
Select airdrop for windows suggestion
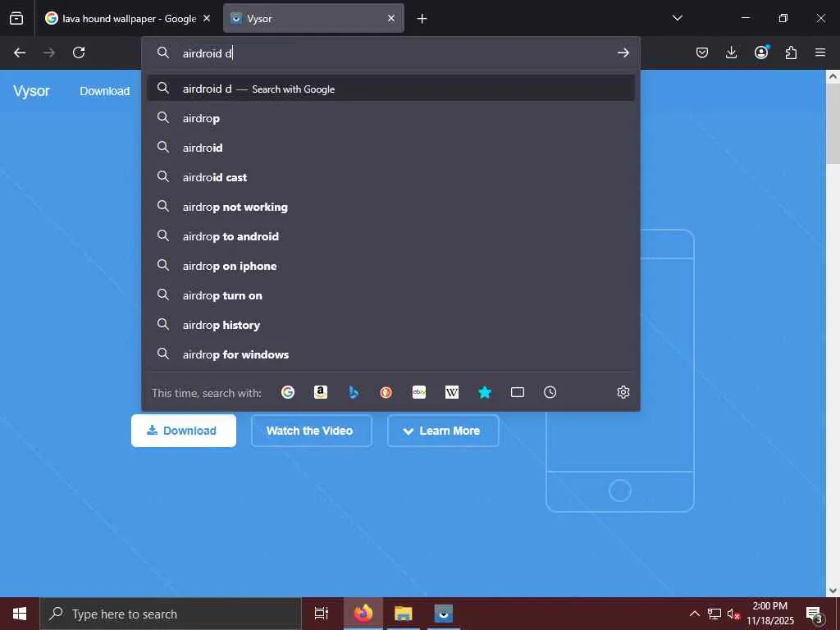[390, 354]
